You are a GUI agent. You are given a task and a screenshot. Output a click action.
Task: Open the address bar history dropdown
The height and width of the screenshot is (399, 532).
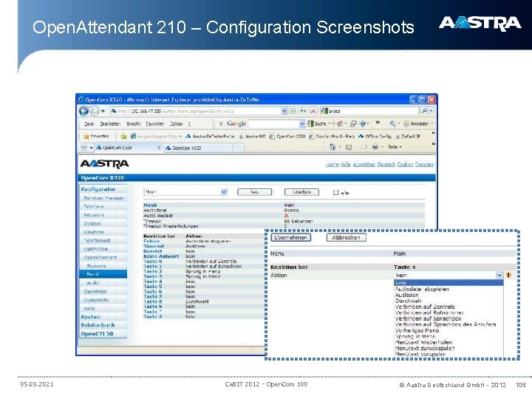(x=284, y=111)
